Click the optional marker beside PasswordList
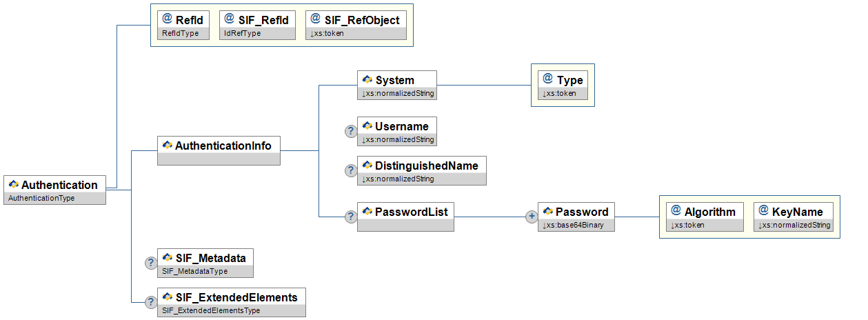 (350, 217)
